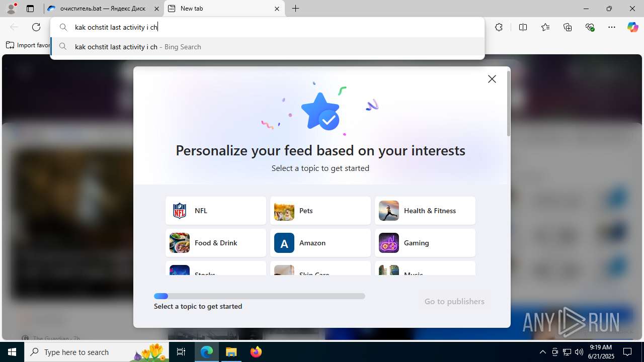Switch to the Яндекс Диск tab

pos(103,9)
